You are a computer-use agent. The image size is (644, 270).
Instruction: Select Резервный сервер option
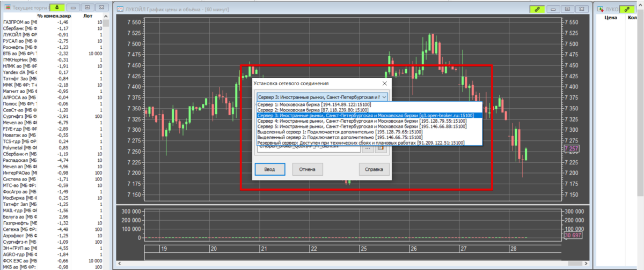370,143
